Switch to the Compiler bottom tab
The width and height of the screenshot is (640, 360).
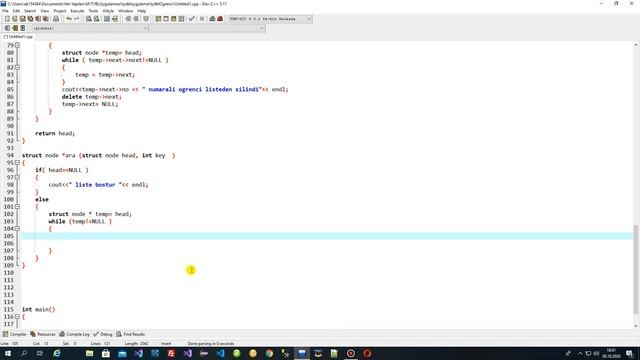pos(15,334)
